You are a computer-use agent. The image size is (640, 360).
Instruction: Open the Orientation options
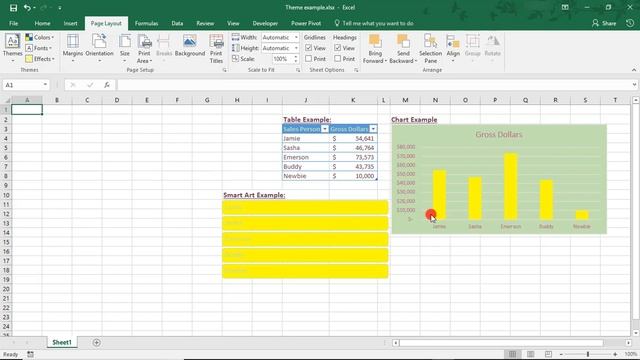[99, 48]
